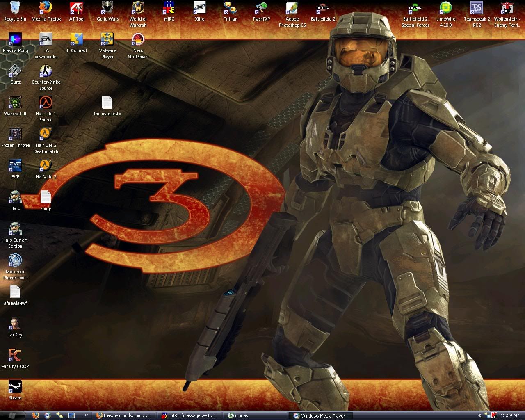Open the Start menu
Viewport: 525px width, 420px height.
coord(12,415)
